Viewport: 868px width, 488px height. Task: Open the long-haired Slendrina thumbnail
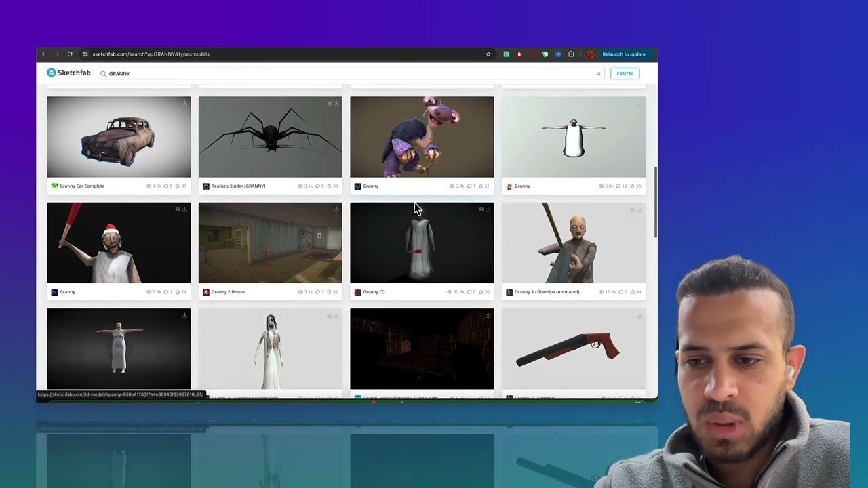pos(270,349)
